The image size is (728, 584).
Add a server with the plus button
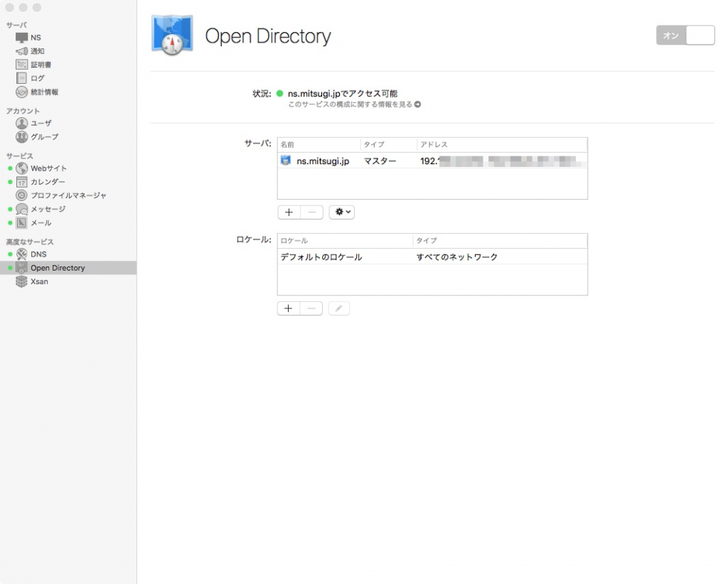click(x=289, y=212)
